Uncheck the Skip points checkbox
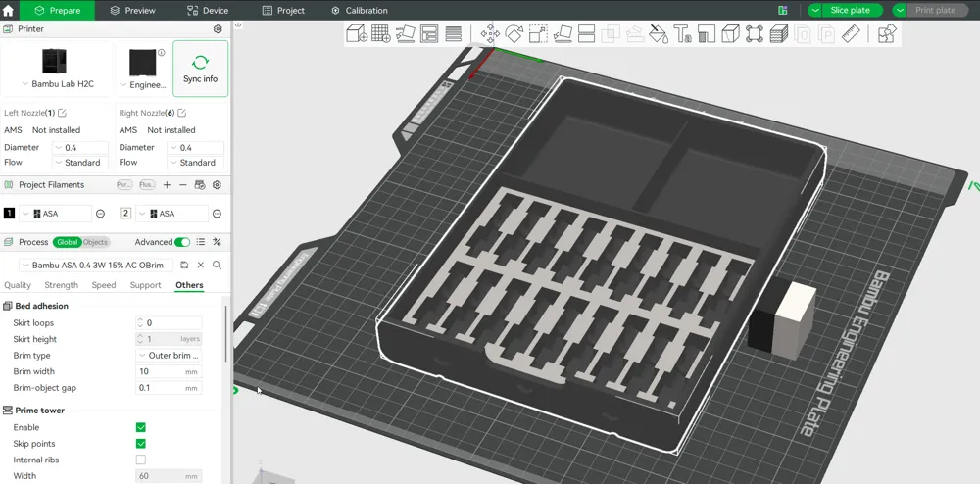Viewport: 980px width, 484px height. pos(140,444)
